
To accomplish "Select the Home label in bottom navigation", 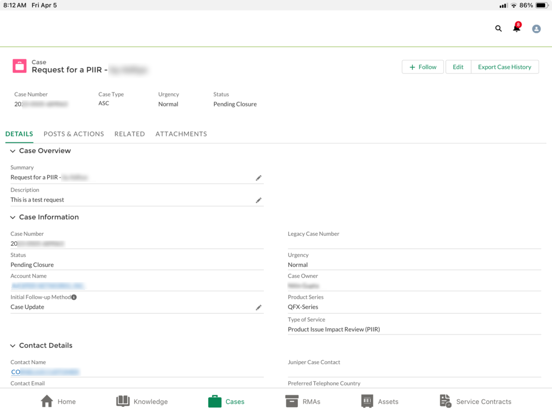I will [x=67, y=402].
